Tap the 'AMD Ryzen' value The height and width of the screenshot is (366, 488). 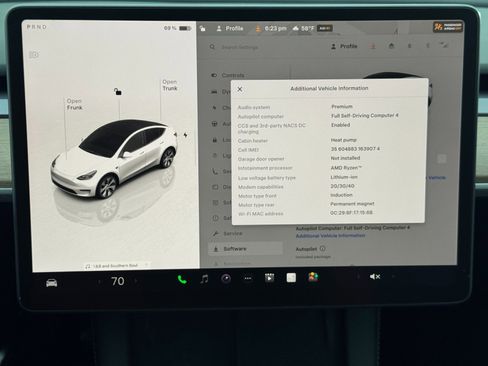(x=346, y=168)
